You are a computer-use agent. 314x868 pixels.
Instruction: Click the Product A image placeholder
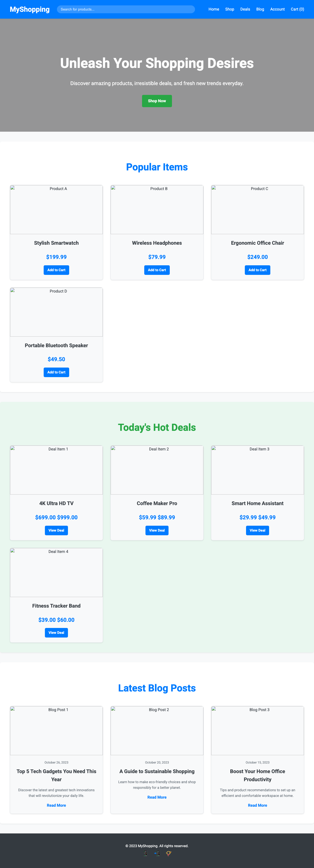point(56,210)
